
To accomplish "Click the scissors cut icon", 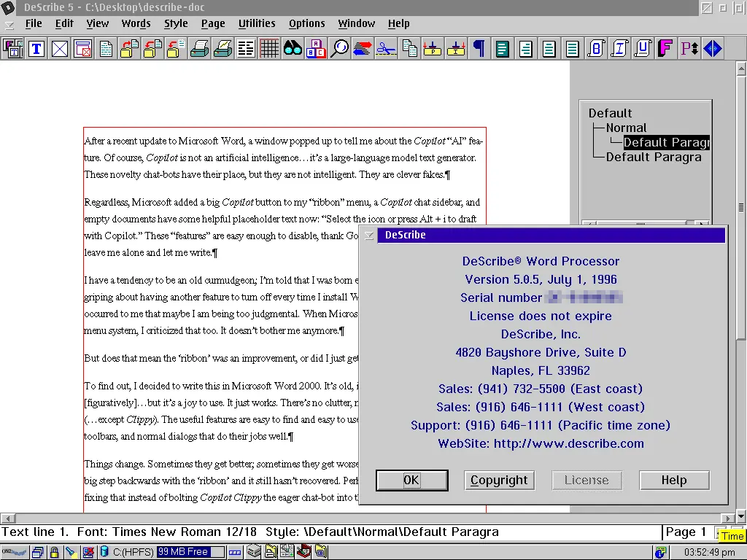I will [x=387, y=49].
